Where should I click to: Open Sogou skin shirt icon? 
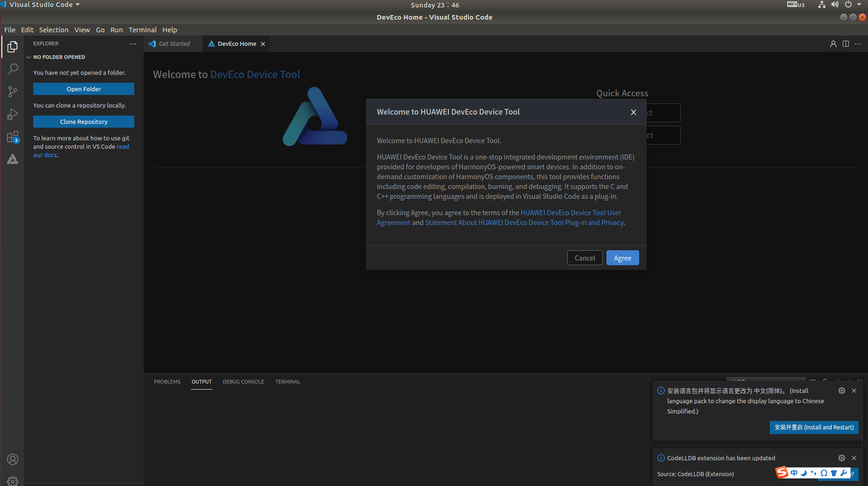point(833,473)
